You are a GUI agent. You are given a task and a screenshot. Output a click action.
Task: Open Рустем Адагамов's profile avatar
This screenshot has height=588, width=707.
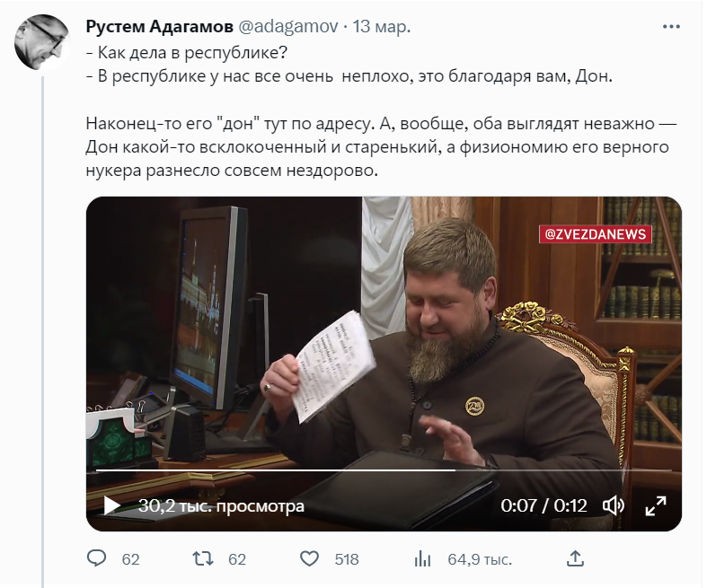[x=42, y=42]
